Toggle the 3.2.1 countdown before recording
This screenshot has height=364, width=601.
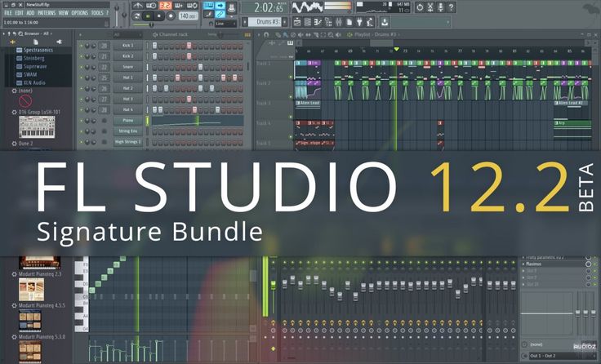[x=166, y=6]
